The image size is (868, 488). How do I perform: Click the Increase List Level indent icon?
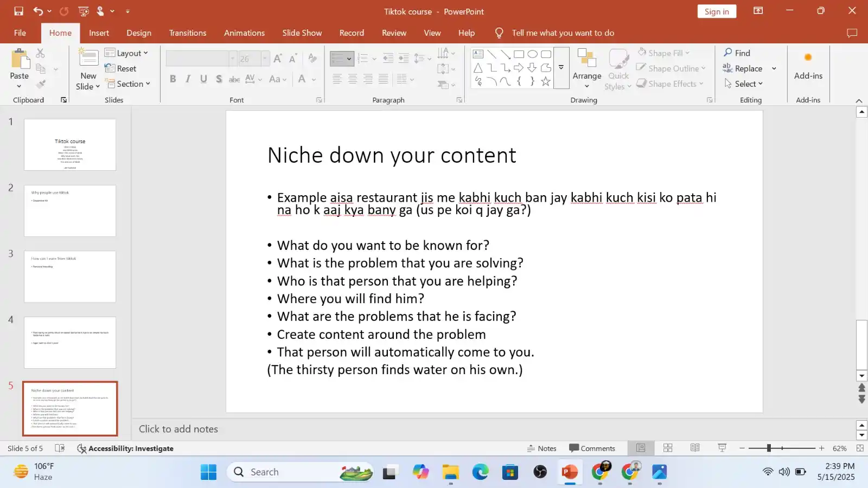pyautogui.click(x=404, y=59)
